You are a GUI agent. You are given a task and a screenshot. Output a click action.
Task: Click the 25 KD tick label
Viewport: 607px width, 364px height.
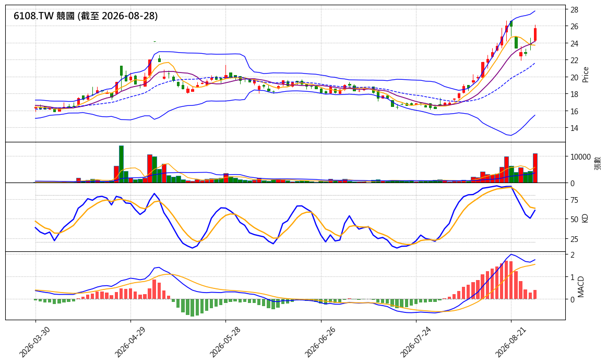(x=574, y=239)
